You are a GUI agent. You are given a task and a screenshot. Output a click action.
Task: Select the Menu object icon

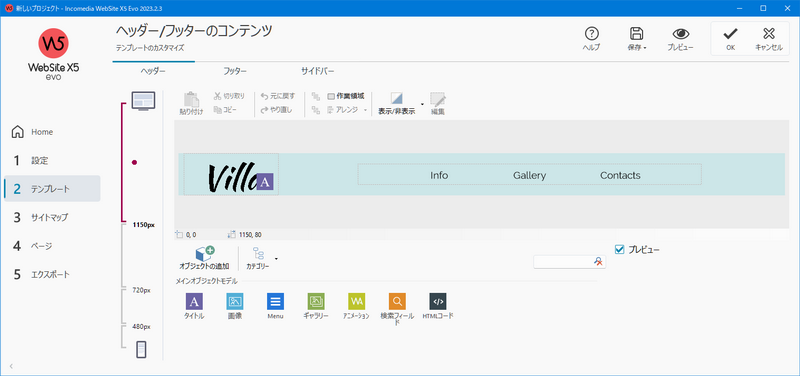tap(275, 306)
